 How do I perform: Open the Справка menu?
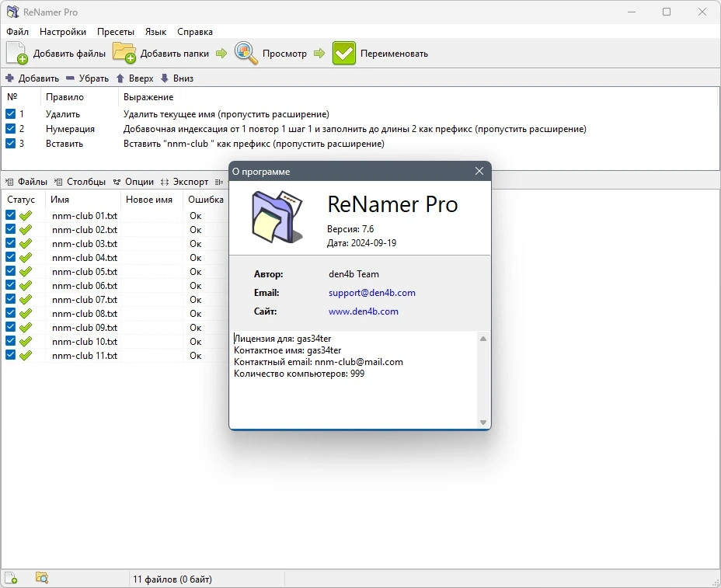[195, 32]
